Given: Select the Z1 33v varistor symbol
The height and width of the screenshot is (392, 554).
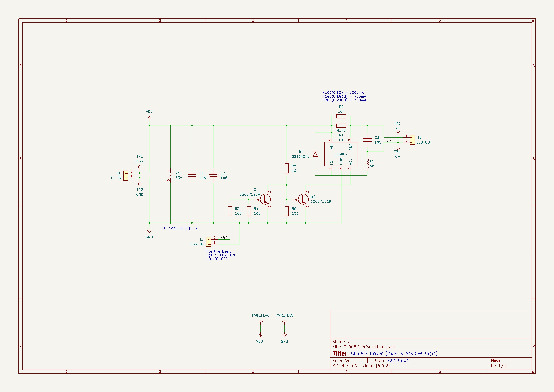Looking at the screenshot, I should click(x=171, y=175).
